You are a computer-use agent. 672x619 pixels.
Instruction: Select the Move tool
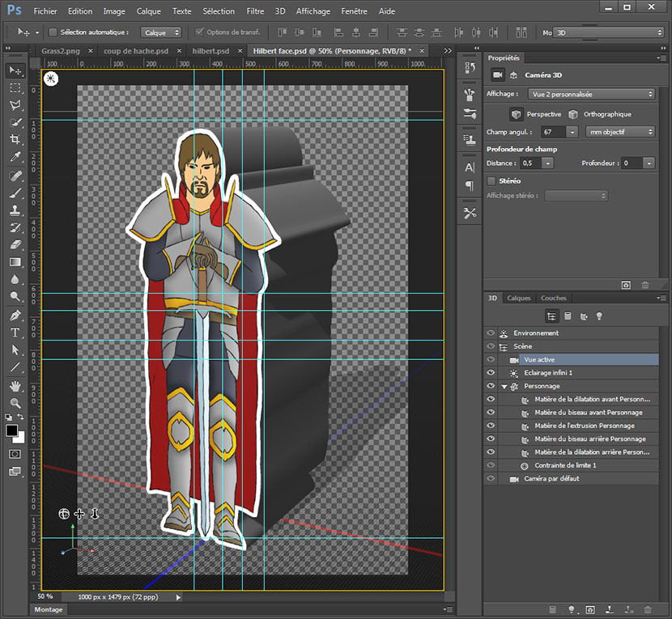15,70
